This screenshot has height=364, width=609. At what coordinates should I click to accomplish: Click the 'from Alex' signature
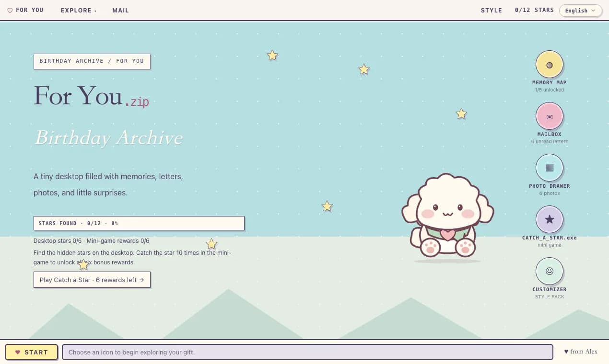point(581,352)
